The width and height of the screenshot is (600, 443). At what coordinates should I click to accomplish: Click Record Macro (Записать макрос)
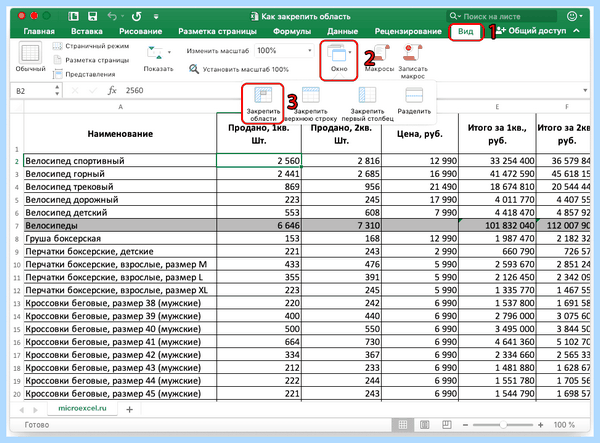pyautogui.click(x=412, y=61)
